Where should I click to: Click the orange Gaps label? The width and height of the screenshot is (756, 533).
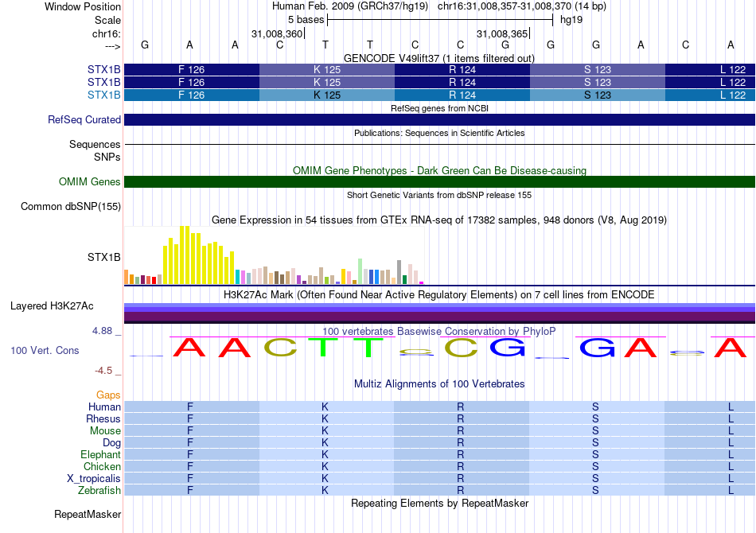click(108, 395)
